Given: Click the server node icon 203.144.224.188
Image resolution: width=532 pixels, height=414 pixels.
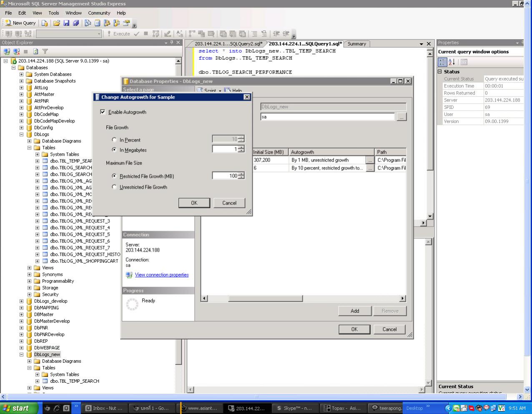Looking at the screenshot, I should (x=14, y=61).
